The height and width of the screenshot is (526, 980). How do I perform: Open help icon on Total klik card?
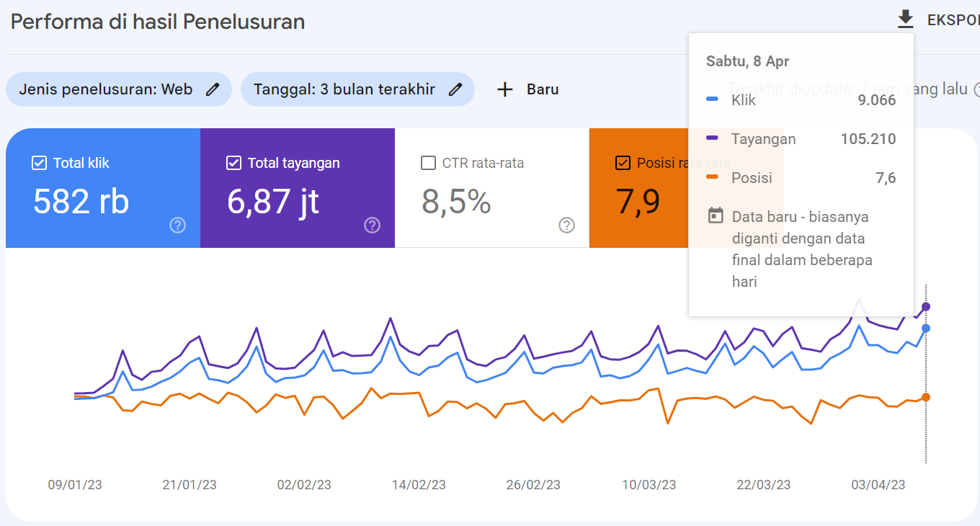[178, 226]
